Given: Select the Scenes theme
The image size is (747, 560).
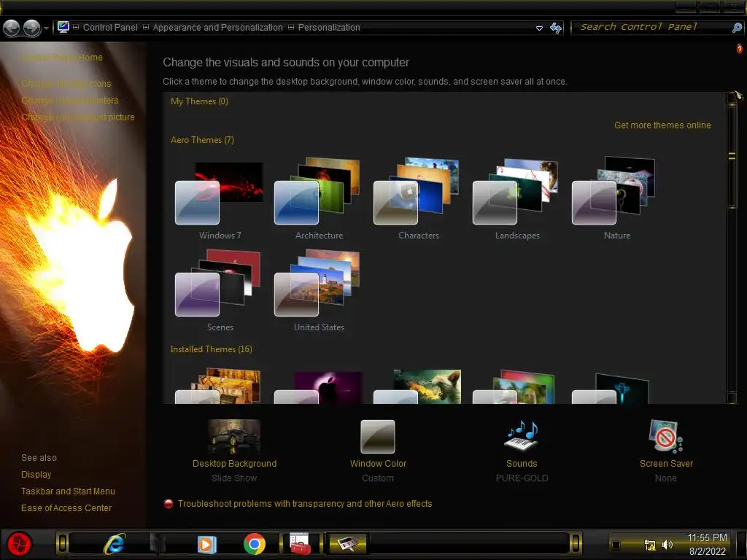Looking at the screenshot, I should 220,292.
